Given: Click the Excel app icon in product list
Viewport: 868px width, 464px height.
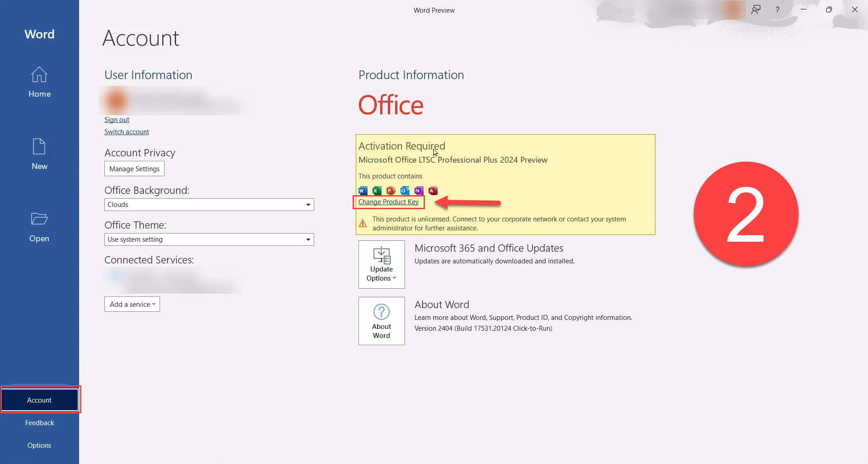Looking at the screenshot, I should coord(377,190).
